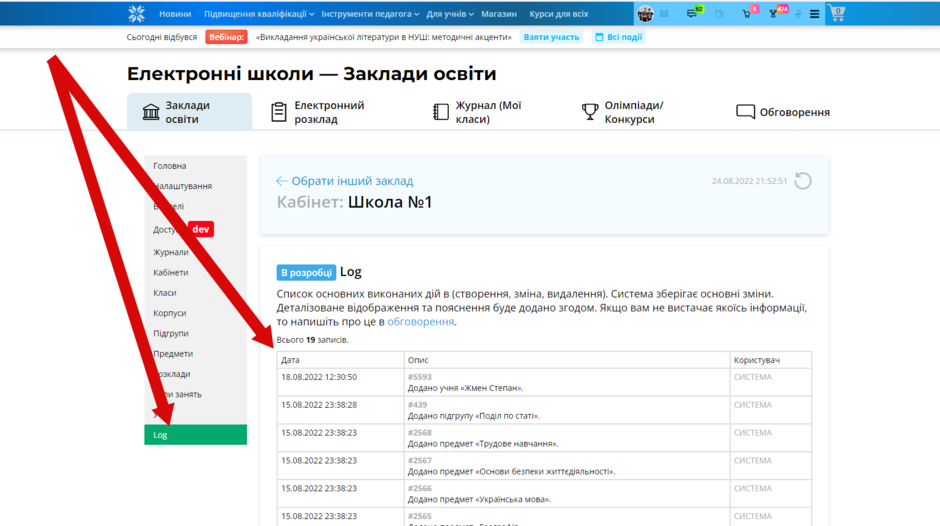Screen dimensions: 940x526
Task: Open the large shopping cart showing 0
Action: 837,13
